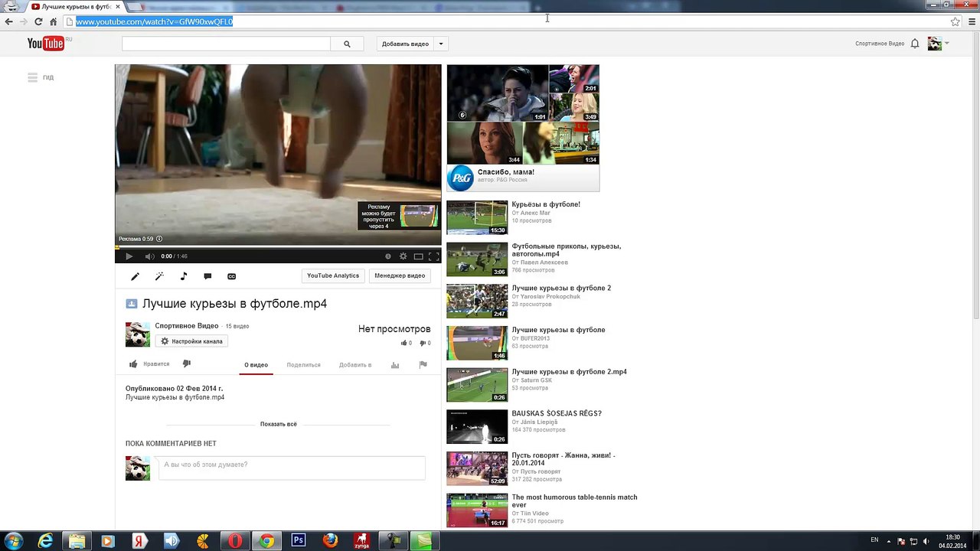The image size is (980, 551).
Task: Switch player to theater size
Action: click(x=418, y=256)
